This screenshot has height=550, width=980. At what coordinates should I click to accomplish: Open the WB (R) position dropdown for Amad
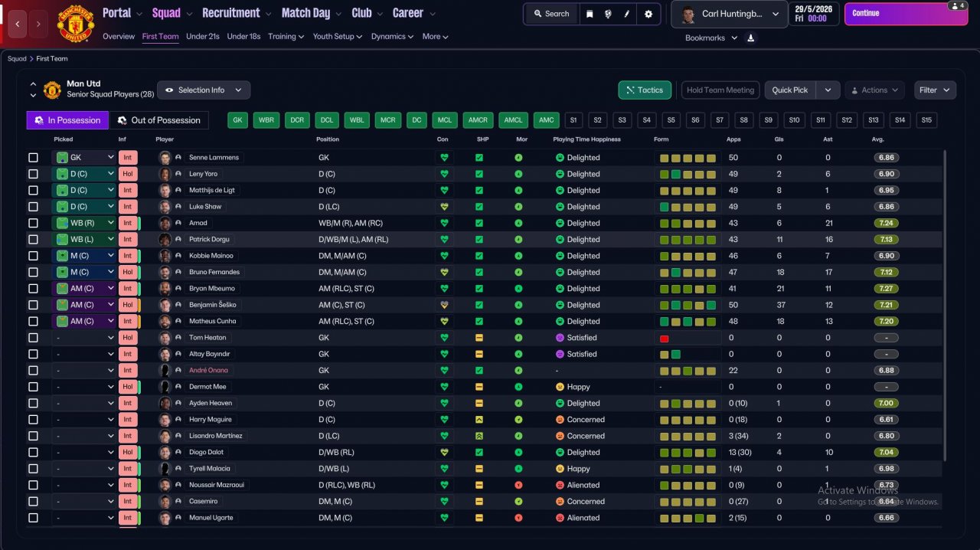83,223
